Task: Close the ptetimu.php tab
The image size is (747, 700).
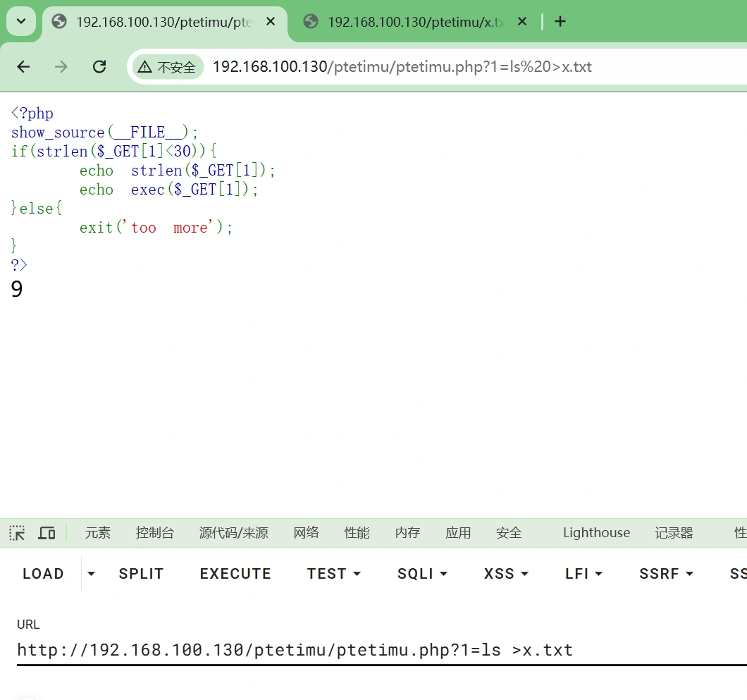Action: (271, 22)
